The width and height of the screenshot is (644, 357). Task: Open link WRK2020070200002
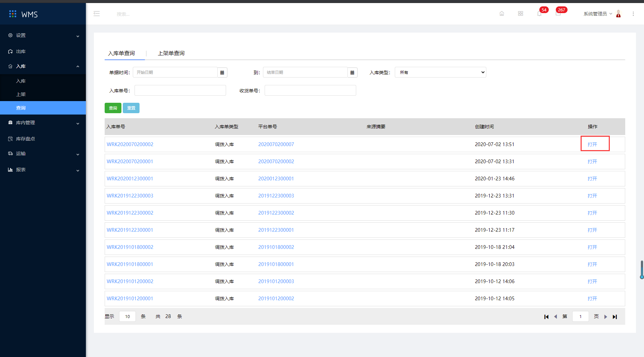[130, 144]
